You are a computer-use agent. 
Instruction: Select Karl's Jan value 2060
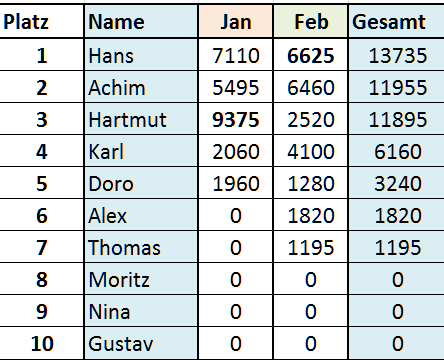pyautogui.click(x=236, y=151)
